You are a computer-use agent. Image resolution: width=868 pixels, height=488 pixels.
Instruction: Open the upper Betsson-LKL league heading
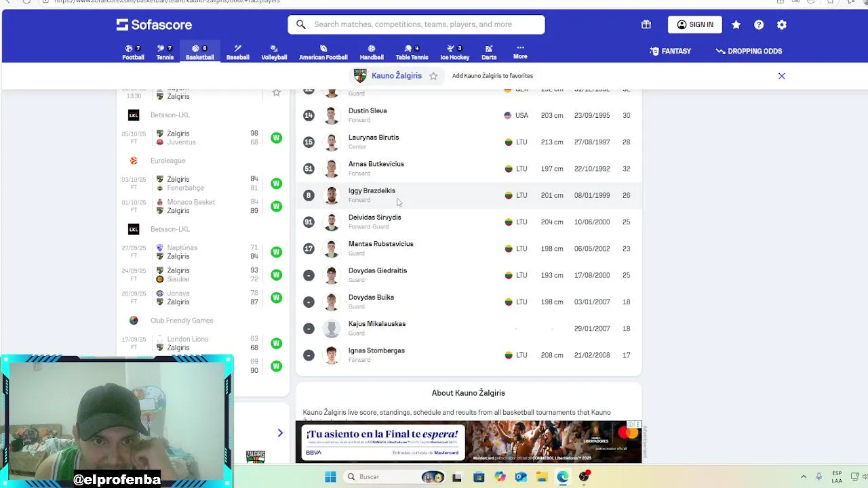tap(170, 115)
